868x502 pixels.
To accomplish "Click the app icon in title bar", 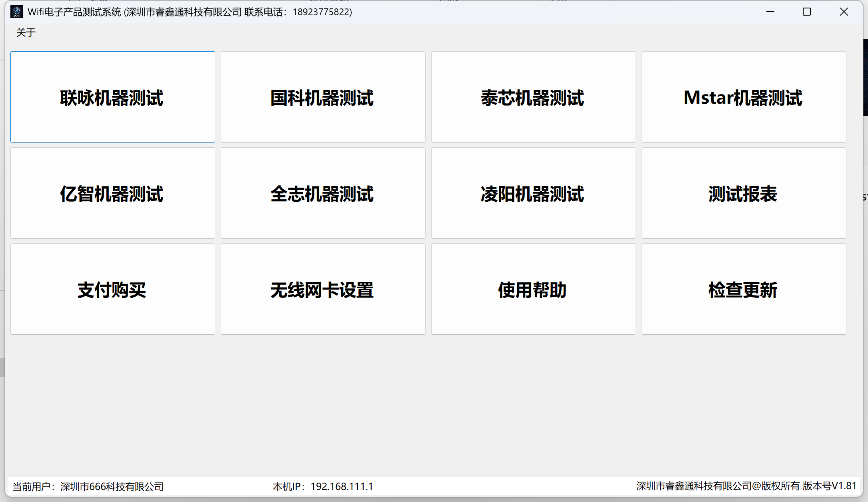I will tap(17, 12).
